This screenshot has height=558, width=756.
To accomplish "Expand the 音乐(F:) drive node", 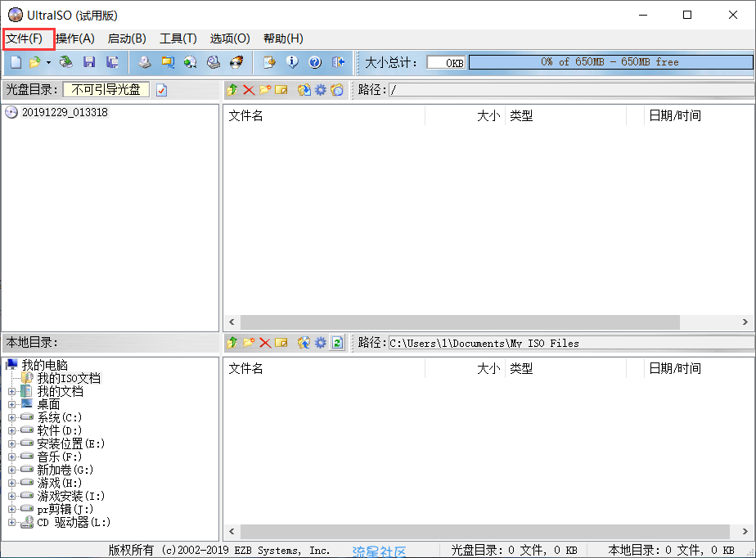I will [12, 457].
